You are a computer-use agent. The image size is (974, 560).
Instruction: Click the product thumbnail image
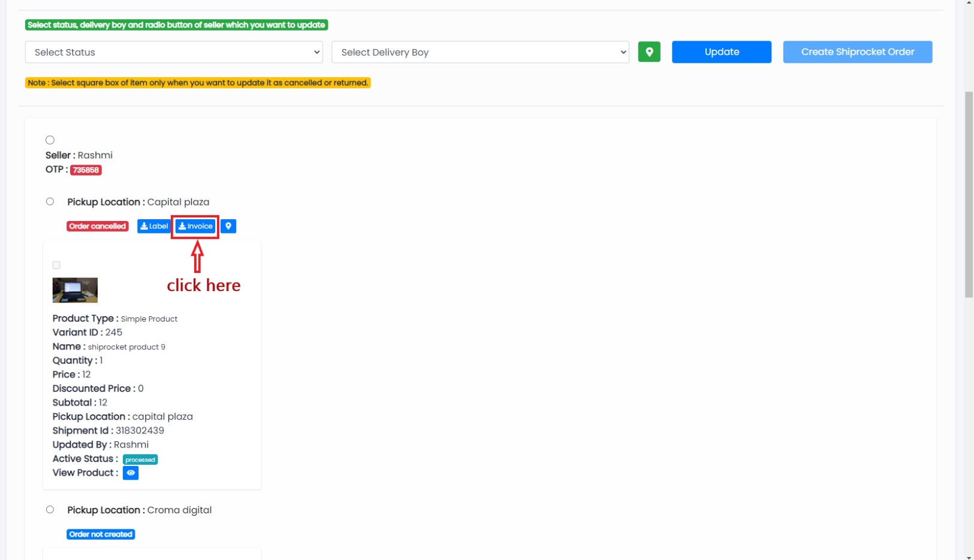tap(74, 290)
